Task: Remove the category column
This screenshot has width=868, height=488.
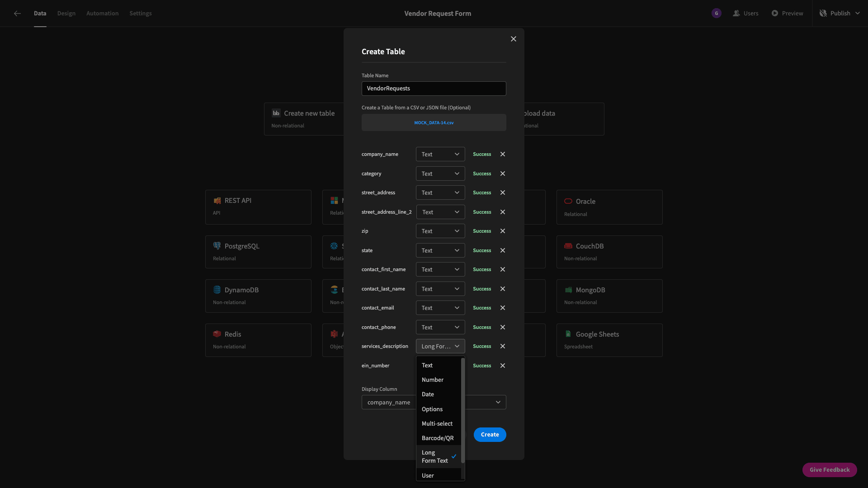Action: 503,174
